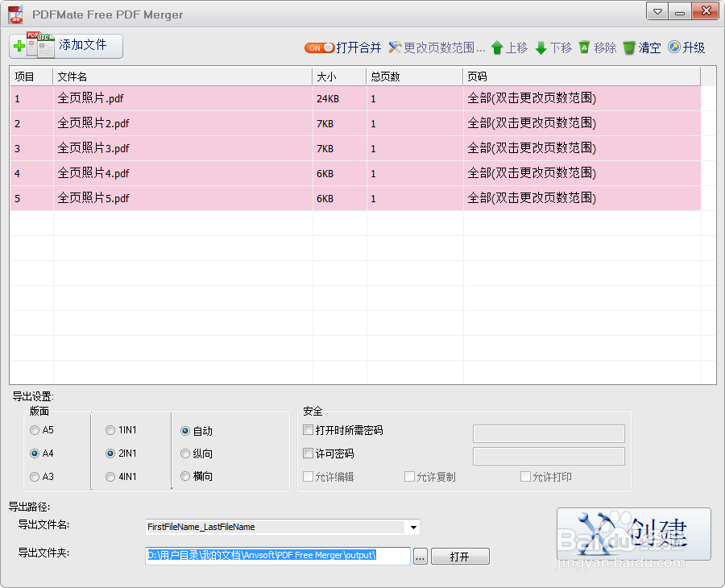
Task: Click the 移除 (Remove) icon
Action: [x=585, y=48]
